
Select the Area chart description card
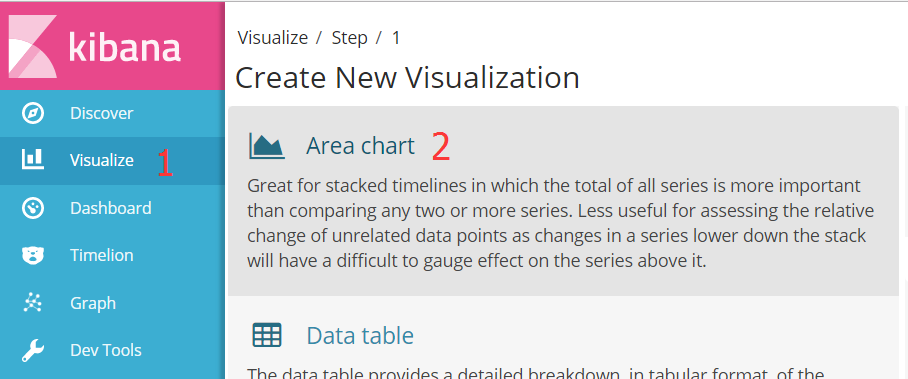coord(563,201)
